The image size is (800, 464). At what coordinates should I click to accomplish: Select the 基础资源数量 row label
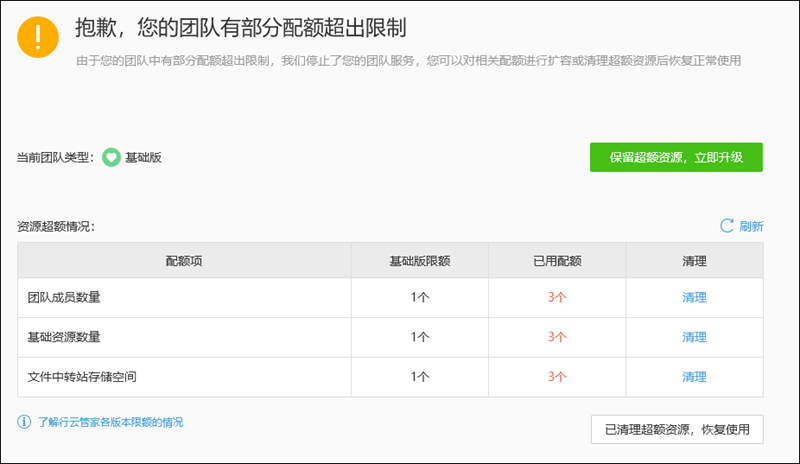point(64,337)
